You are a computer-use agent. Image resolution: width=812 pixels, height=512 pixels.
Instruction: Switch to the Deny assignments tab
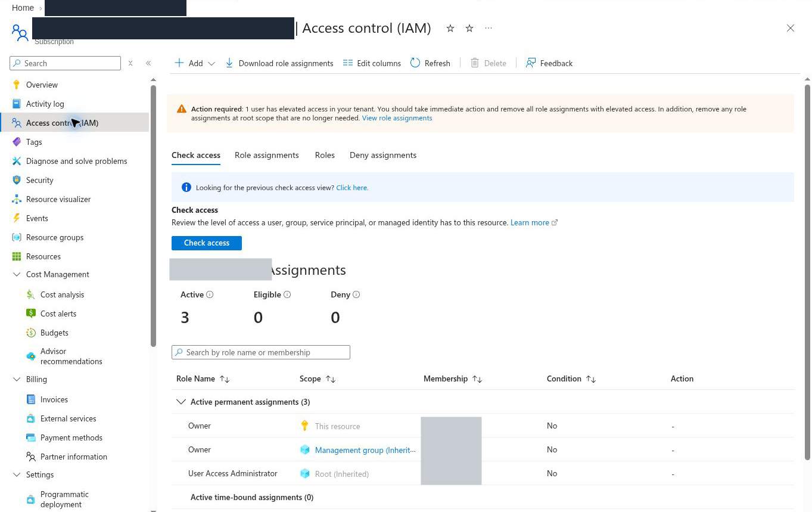383,155
